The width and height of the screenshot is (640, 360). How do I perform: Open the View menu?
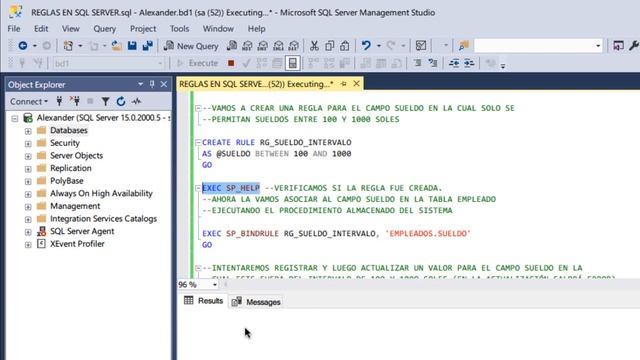[71, 29]
